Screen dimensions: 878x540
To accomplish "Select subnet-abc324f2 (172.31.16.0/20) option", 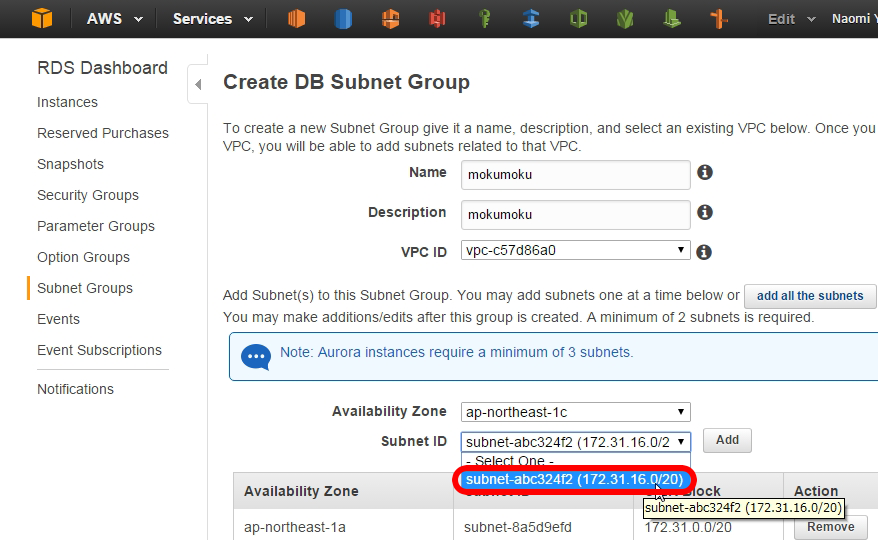I will [x=575, y=480].
